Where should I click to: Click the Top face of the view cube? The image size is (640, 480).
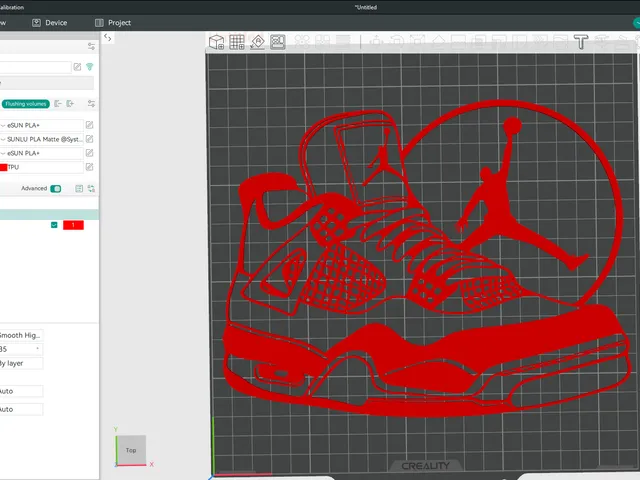pos(131,450)
